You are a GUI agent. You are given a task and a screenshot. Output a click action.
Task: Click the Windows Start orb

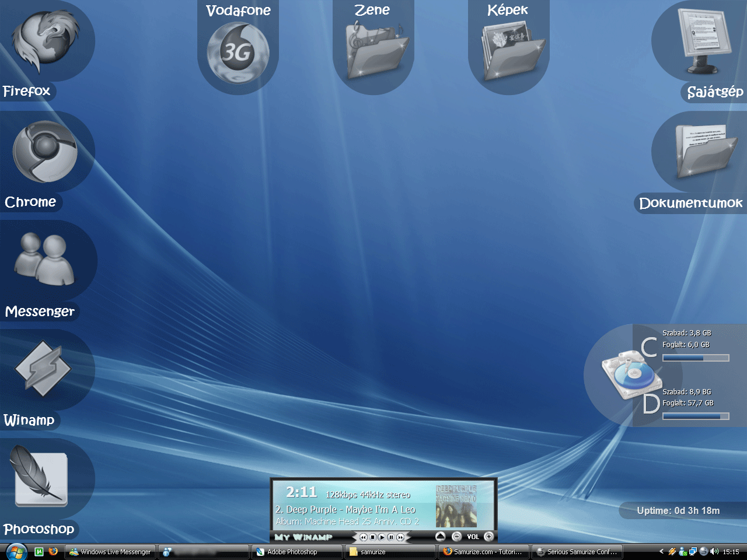[16, 552]
